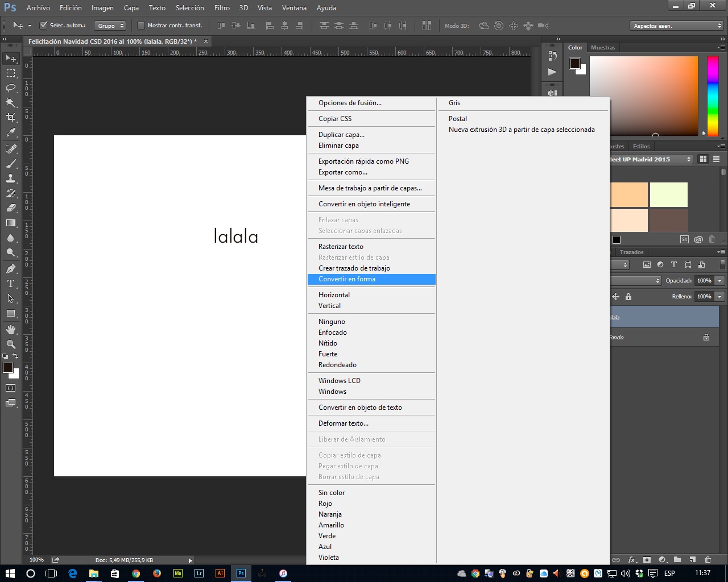728x582 pixels.
Task: Select the dark brown library color swatch
Action: point(669,221)
